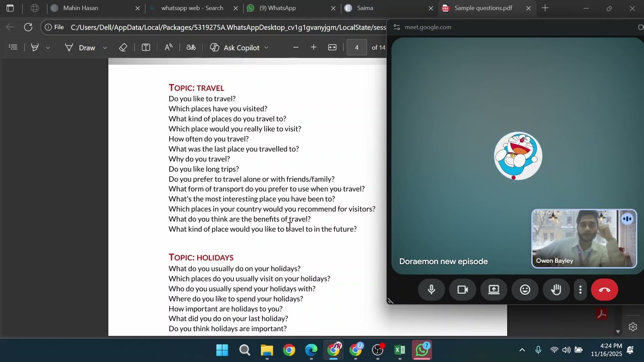
Task: Activate the Draw tool
Action: pos(80,47)
